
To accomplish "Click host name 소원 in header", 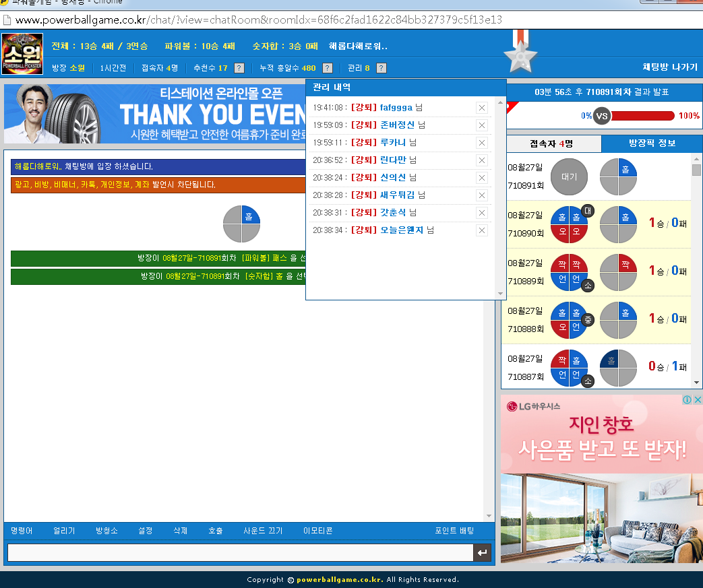I will tap(77, 68).
